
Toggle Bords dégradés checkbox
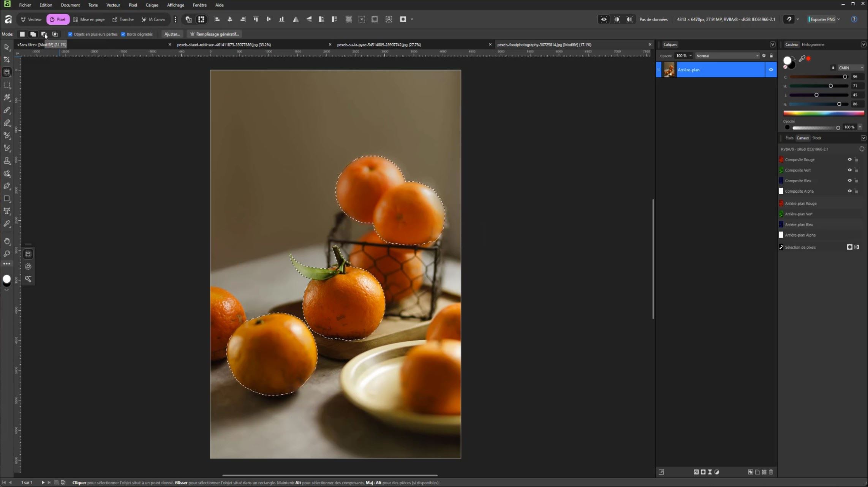[123, 34]
